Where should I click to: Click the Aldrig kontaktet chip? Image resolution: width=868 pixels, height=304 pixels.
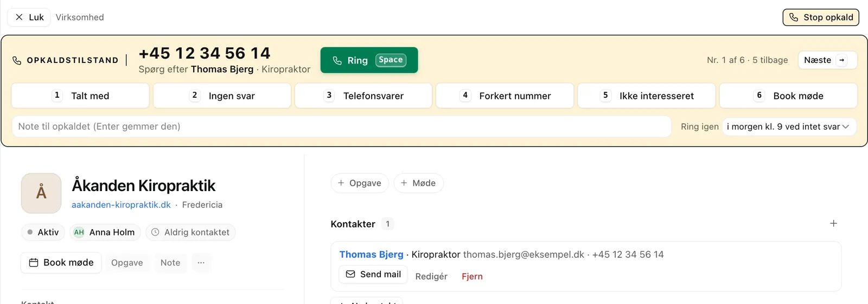pyautogui.click(x=190, y=232)
